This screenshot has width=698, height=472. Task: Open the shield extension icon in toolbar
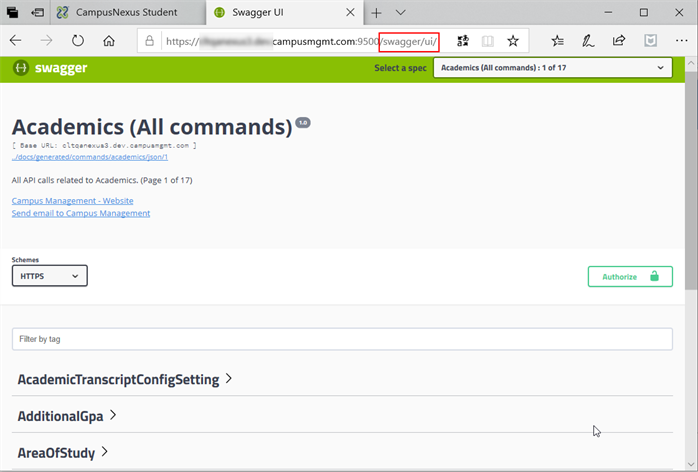pyautogui.click(x=650, y=41)
